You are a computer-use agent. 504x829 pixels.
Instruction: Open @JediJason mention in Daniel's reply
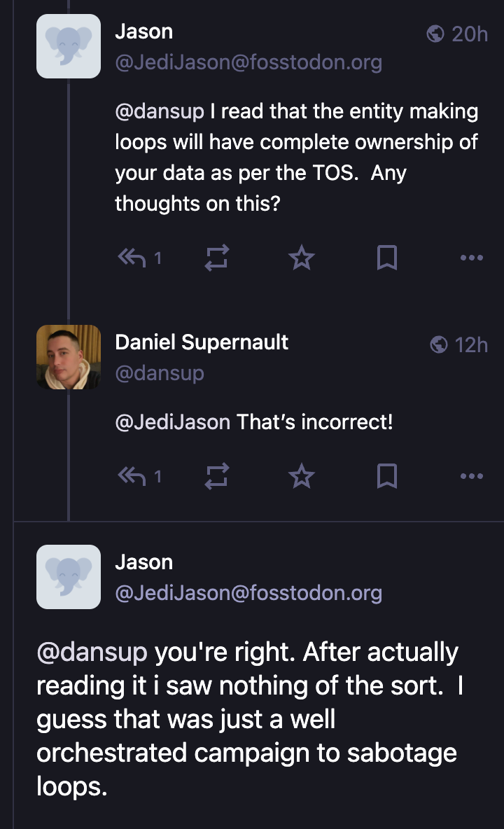172,422
